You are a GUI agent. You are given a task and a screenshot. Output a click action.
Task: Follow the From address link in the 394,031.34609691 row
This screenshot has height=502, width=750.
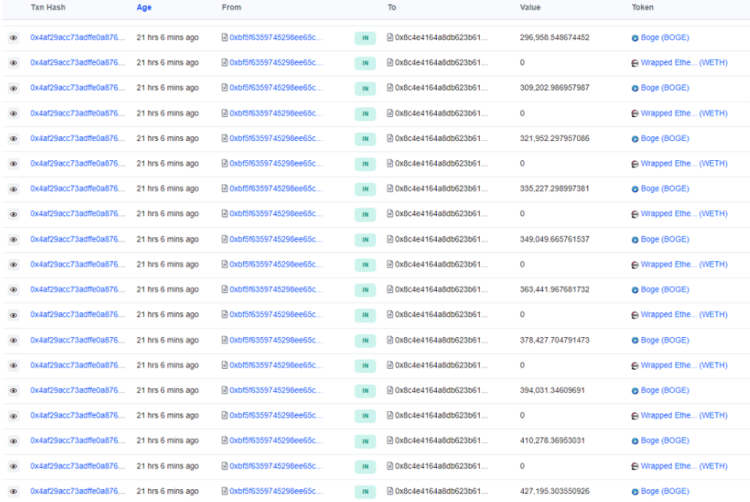pos(276,390)
